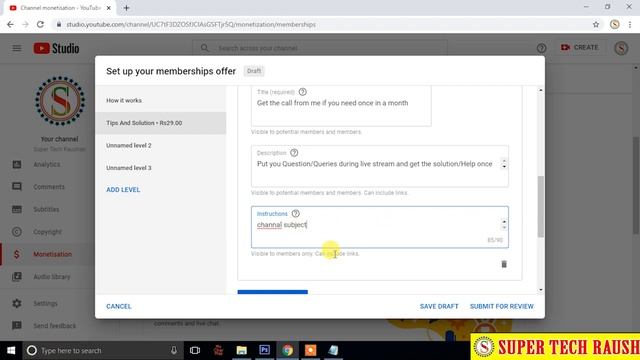Click SAVE DRAFT
640x360 pixels.
pos(439,306)
